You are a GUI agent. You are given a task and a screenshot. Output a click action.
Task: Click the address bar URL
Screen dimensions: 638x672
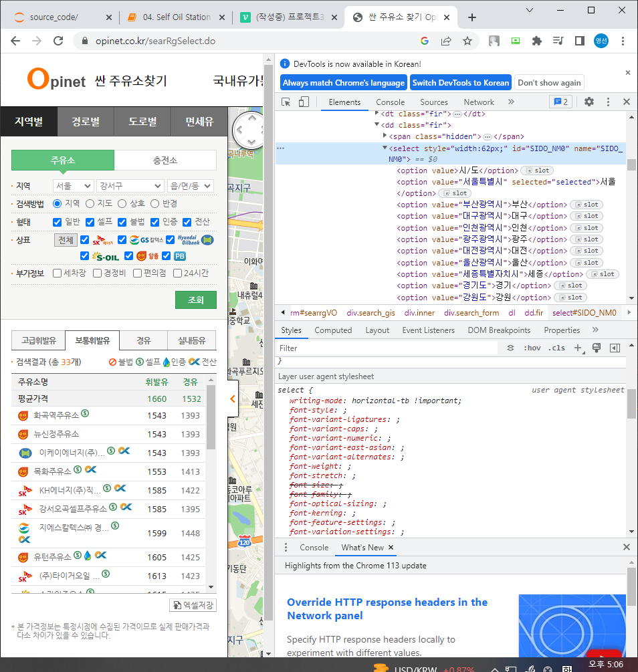point(155,41)
